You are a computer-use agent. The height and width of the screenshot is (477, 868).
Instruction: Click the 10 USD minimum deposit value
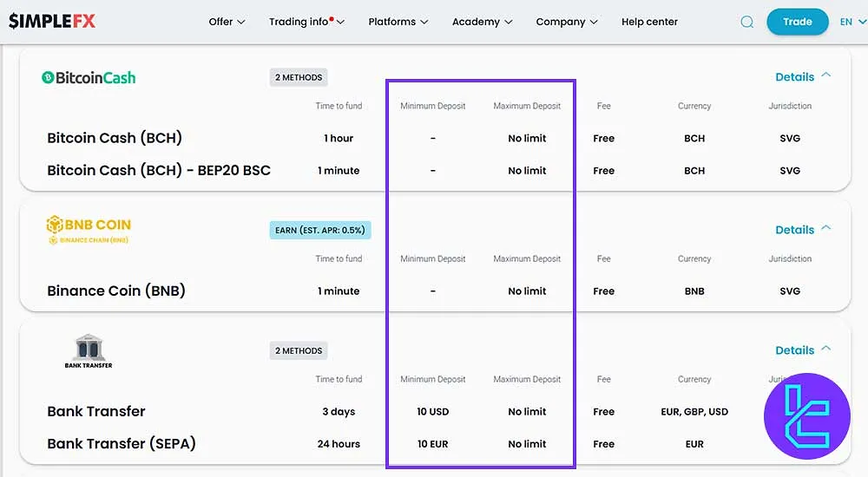(x=433, y=412)
